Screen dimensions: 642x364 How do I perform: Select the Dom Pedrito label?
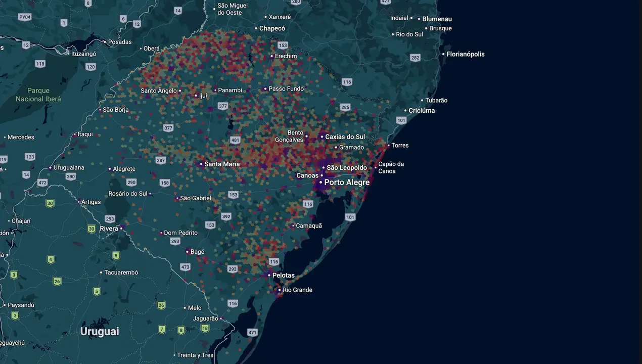(x=181, y=233)
